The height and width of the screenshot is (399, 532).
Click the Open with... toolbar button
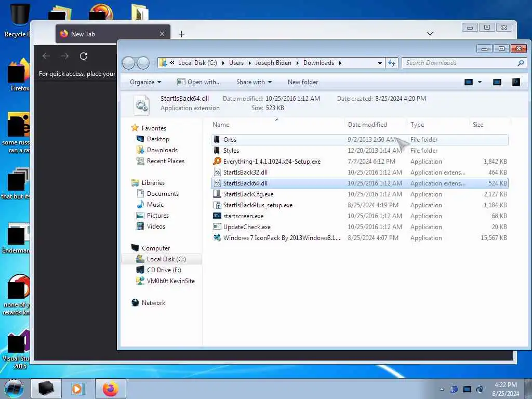pyautogui.click(x=199, y=82)
